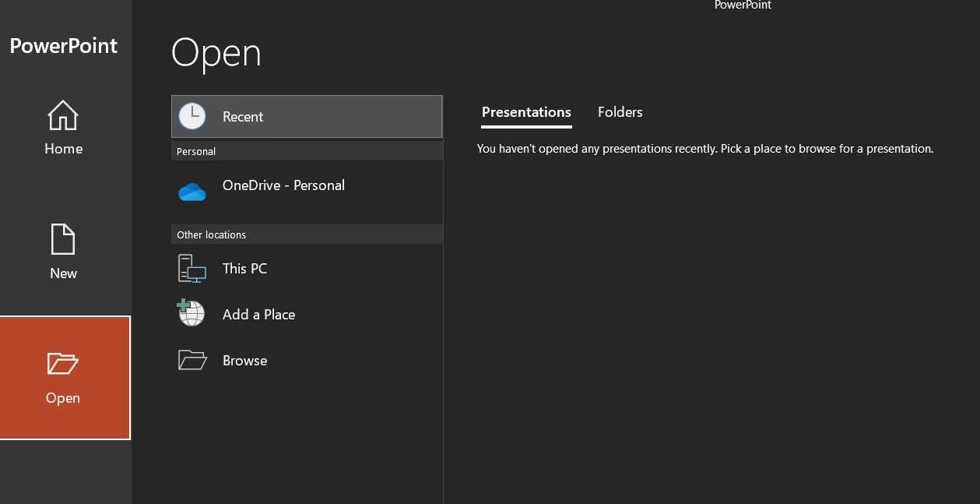Open OneDrive - Personal text label
This screenshot has width=980, height=504.
(283, 185)
